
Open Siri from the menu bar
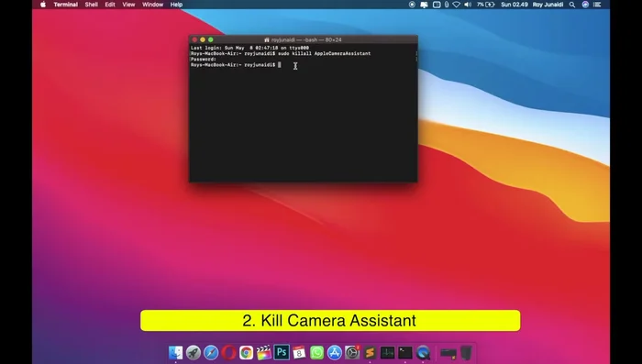click(585, 5)
